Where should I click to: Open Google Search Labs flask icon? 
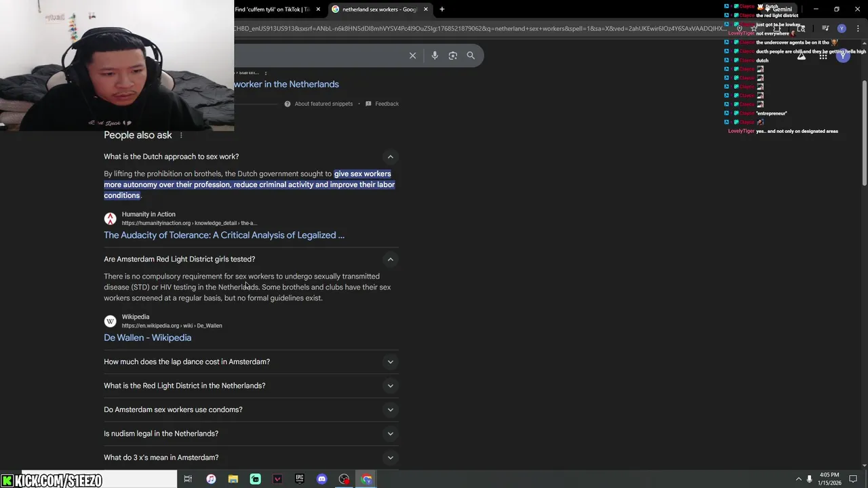(x=802, y=56)
